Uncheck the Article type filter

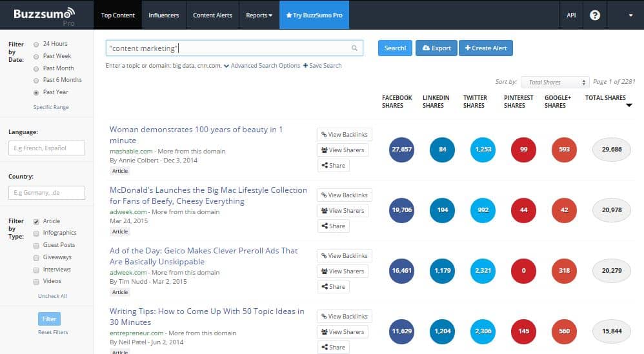pos(36,222)
